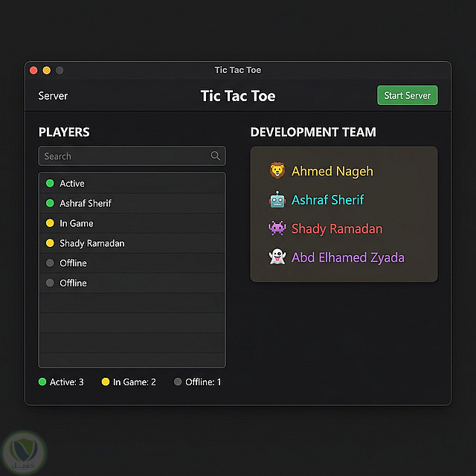
Task: Click the yellow minimize window button
Action: pos(46,70)
